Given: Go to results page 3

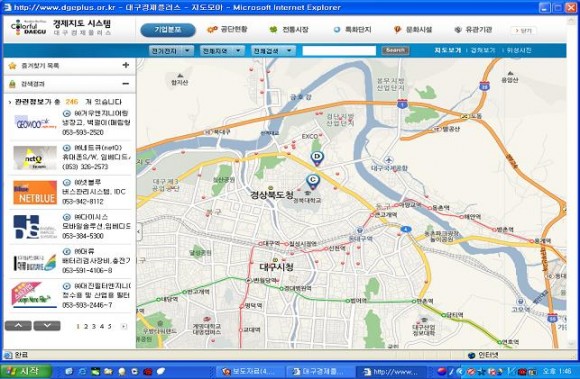Looking at the screenshot, I should (x=94, y=326).
